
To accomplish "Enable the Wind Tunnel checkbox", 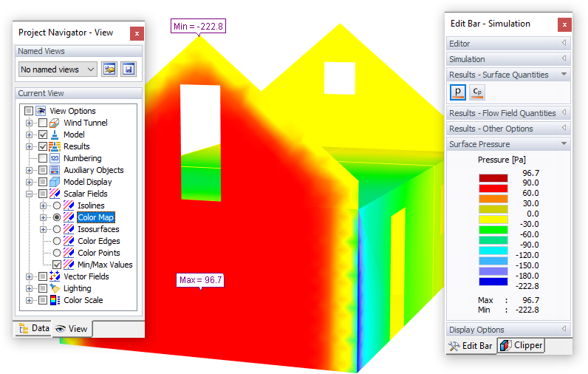I will pyautogui.click(x=43, y=123).
